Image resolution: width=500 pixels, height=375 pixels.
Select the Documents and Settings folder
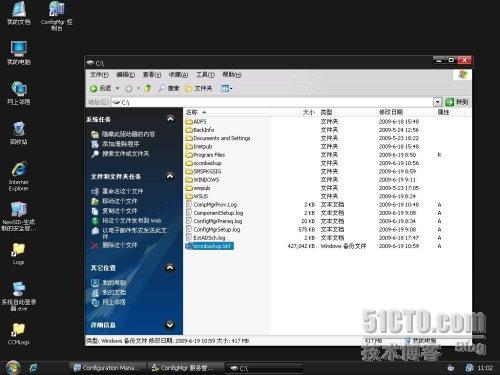tap(218, 138)
